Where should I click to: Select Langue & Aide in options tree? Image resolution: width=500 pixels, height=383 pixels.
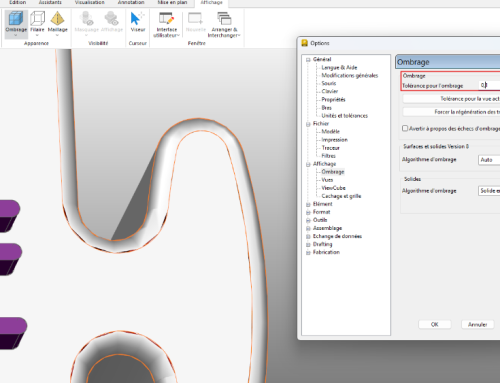click(x=339, y=68)
